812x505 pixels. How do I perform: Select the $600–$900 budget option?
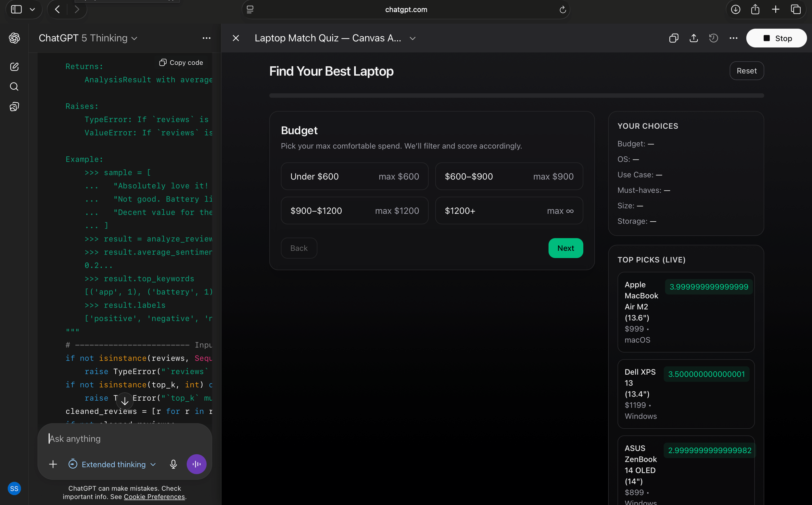(x=509, y=176)
